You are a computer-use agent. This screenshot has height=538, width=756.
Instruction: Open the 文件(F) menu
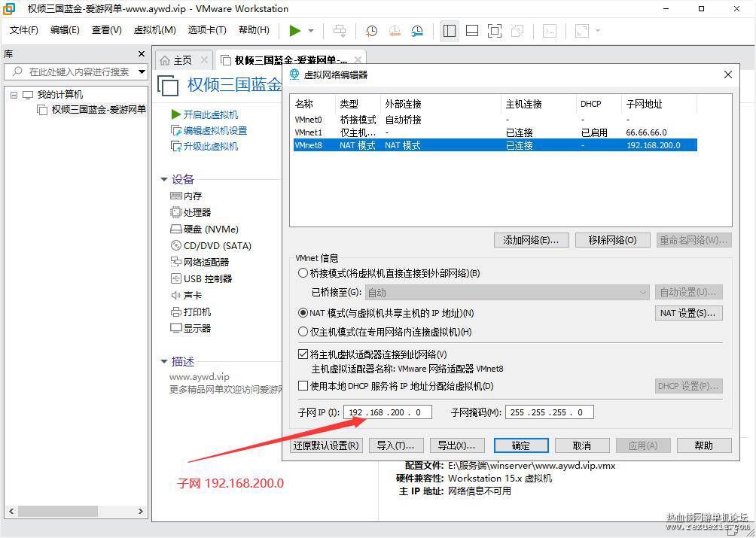tap(23, 30)
